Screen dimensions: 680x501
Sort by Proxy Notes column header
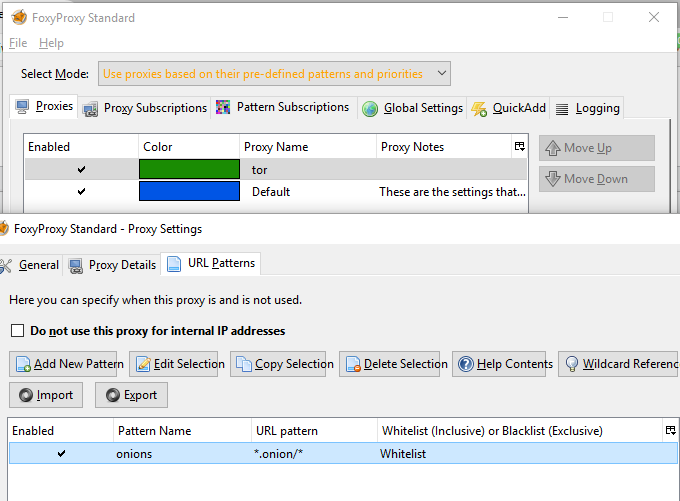tap(444, 147)
